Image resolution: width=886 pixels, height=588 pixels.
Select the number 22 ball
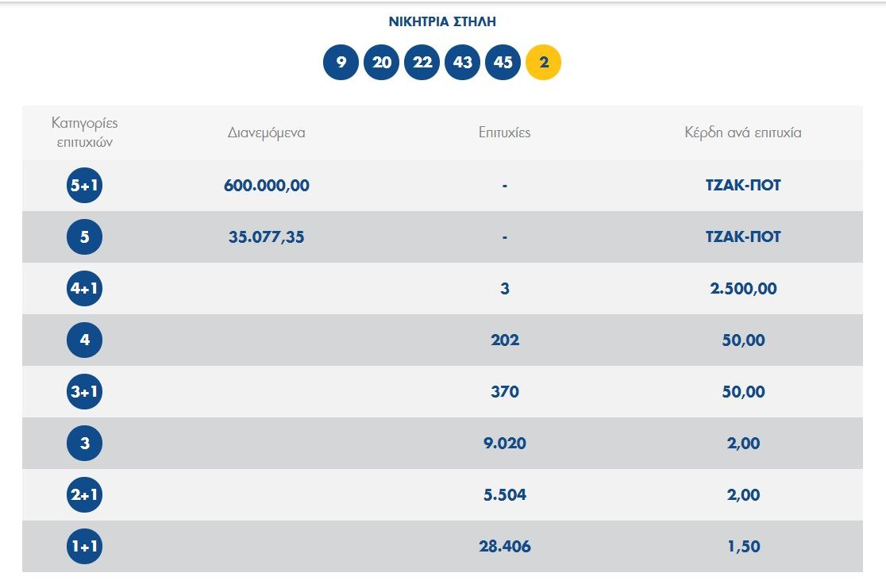(422, 63)
